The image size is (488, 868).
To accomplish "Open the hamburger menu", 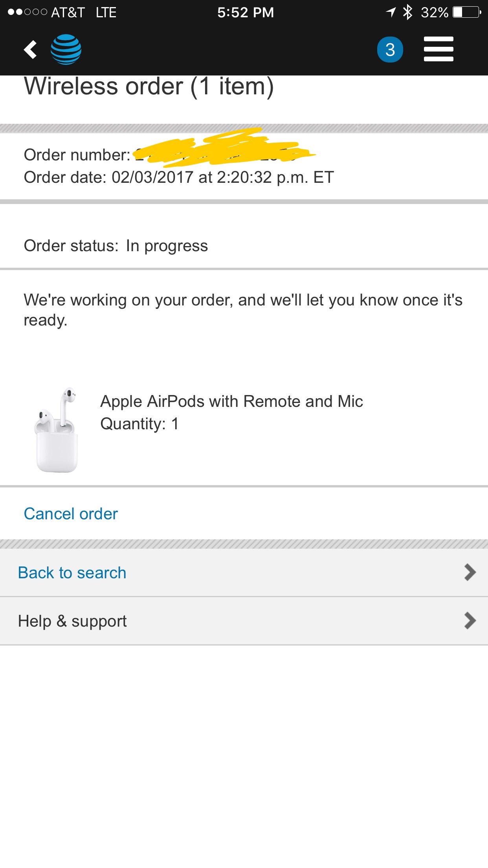I will pyautogui.click(x=438, y=49).
